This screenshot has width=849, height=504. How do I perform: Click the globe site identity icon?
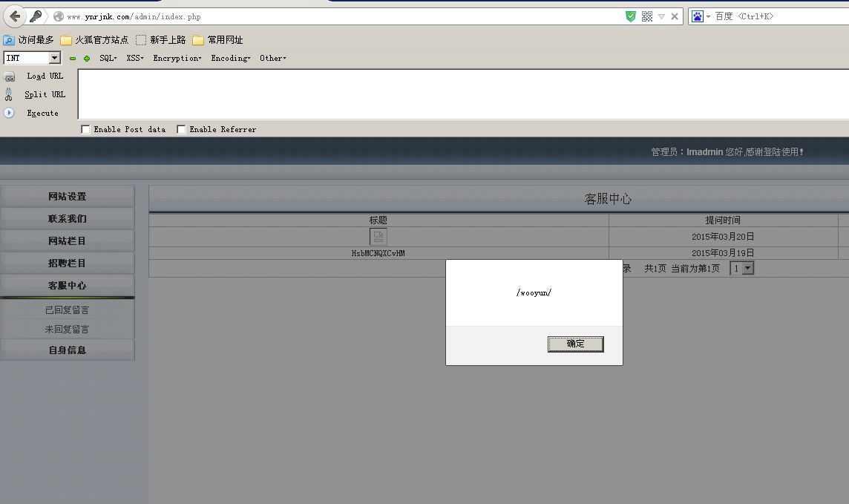[59, 17]
